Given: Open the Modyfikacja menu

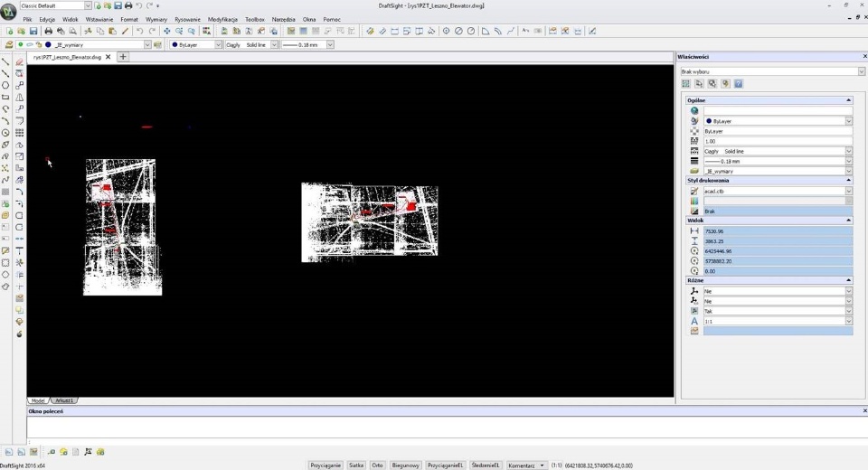Looking at the screenshot, I should pyautogui.click(x=222, y=19).
